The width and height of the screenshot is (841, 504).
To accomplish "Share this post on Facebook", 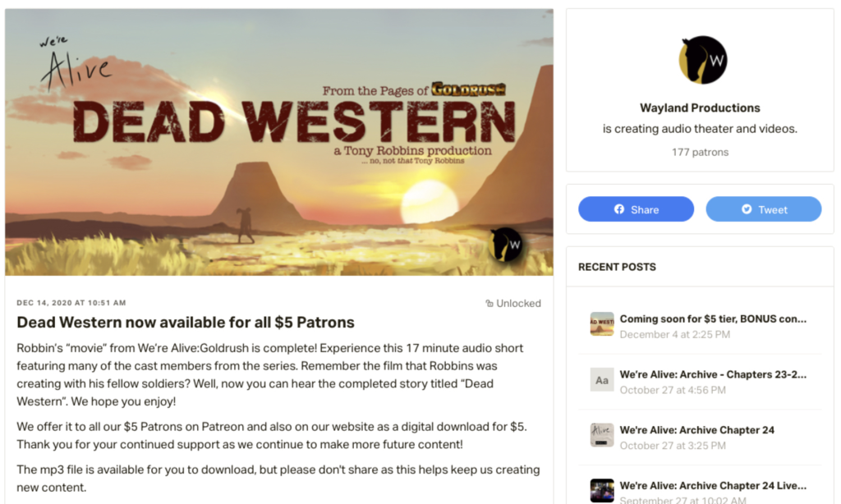I will pyautogui.click(x=636, y=209).
